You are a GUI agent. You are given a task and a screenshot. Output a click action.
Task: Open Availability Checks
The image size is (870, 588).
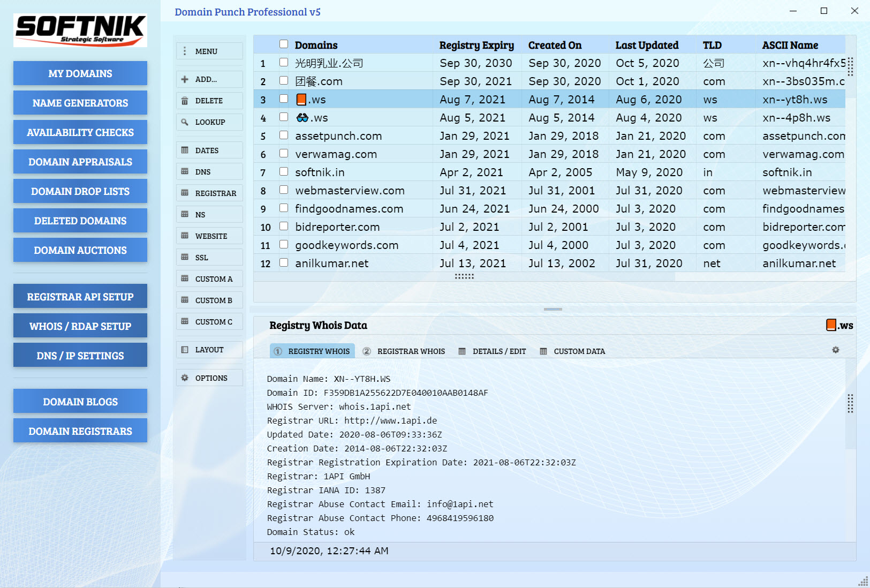(x=80, y=132)
